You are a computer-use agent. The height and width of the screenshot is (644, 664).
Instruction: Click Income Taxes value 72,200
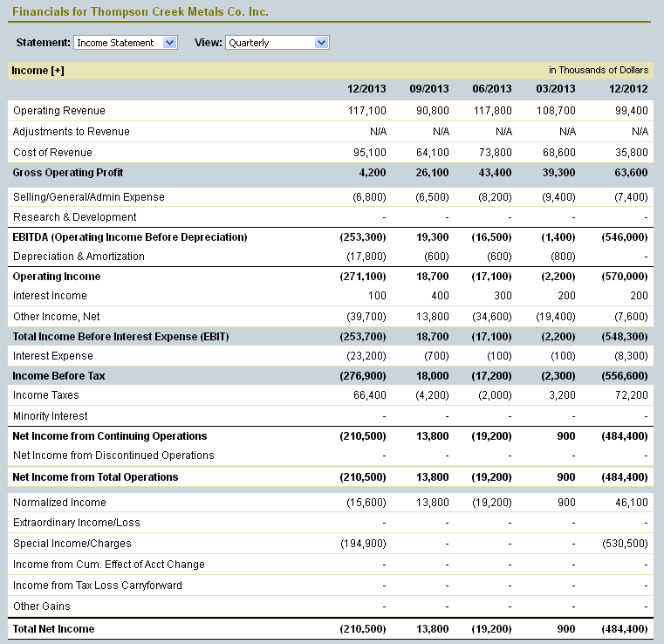coord(632,395)
